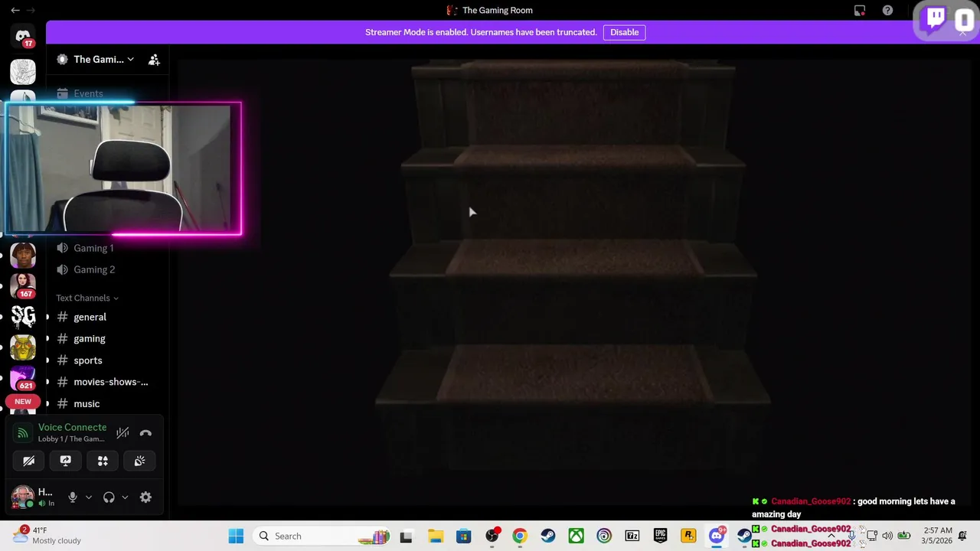Open the #sports text channel

tap(88, 360)
